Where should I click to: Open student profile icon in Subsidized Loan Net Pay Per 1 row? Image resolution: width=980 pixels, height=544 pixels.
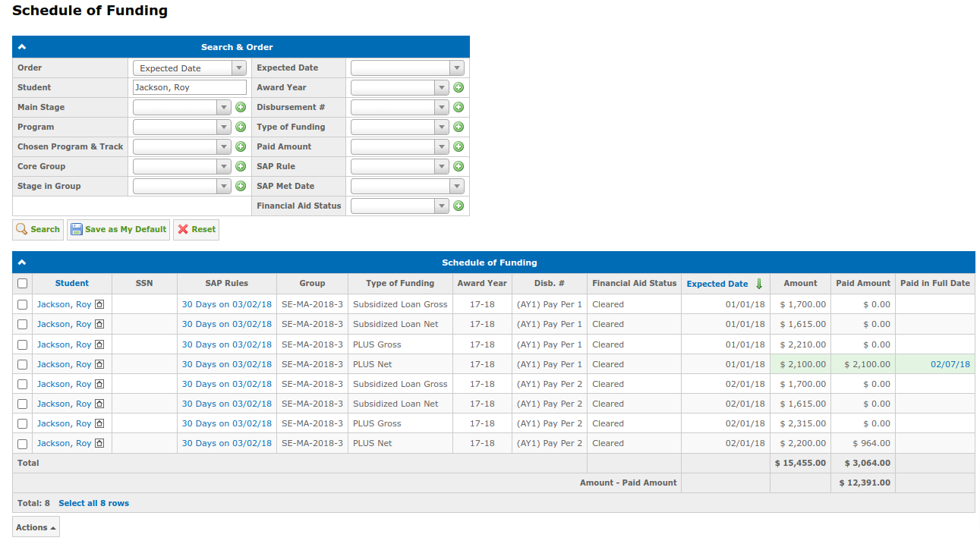[99, 324]
